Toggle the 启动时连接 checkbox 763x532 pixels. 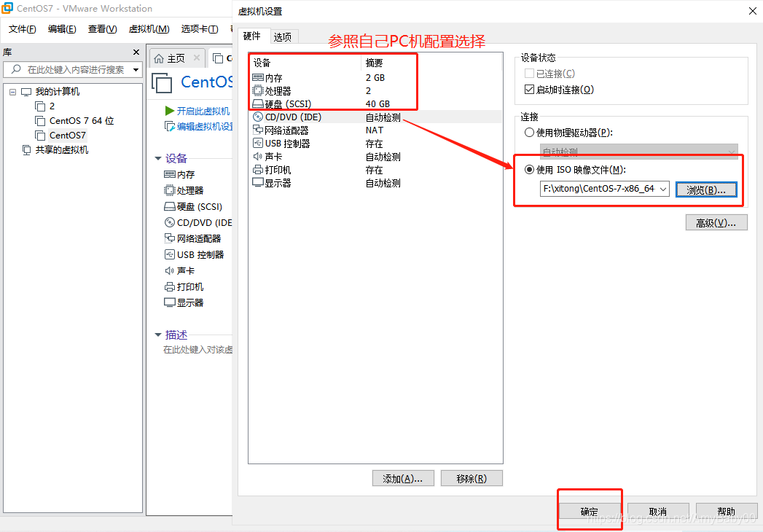coord(529,90)
